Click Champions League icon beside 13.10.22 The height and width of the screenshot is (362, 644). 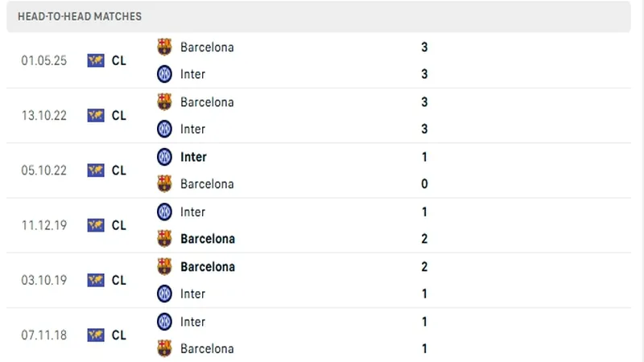click(96, 115)
